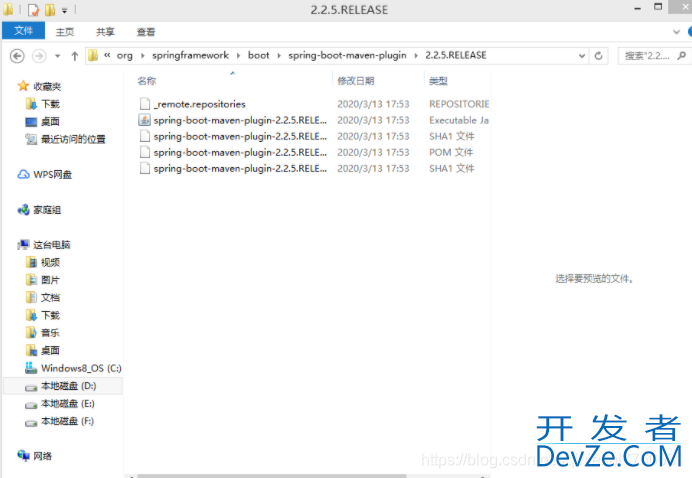Click the search magnifier icon
Image resolution: width=692 pixels, height=478 pixels.
point(682,56)
